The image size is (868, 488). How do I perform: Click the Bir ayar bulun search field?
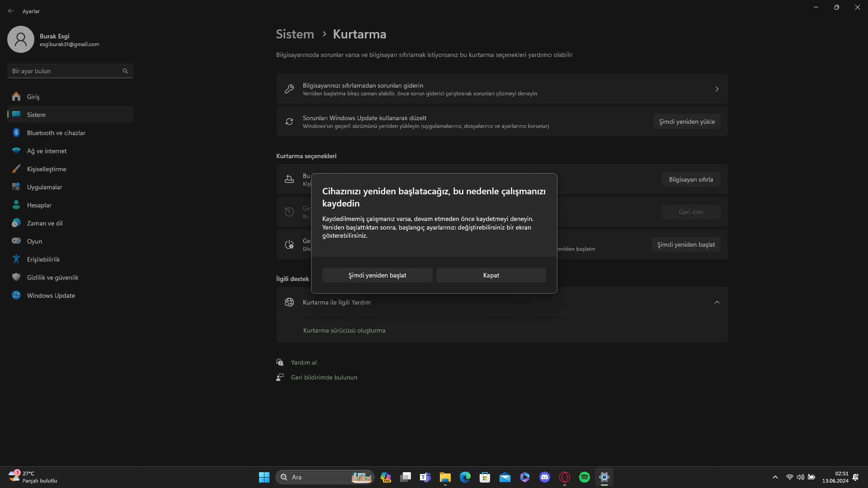click(63, 71)
